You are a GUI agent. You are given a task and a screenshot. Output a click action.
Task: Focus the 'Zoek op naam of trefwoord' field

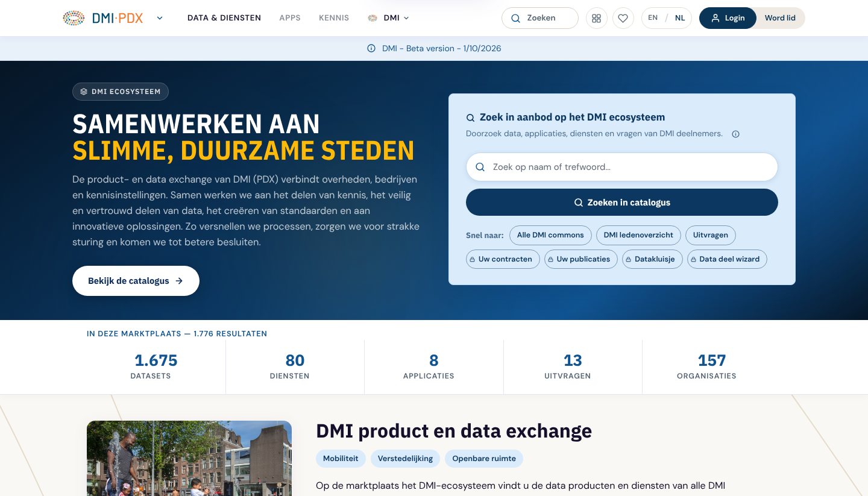pyautogui.click(x=622, y=167)
